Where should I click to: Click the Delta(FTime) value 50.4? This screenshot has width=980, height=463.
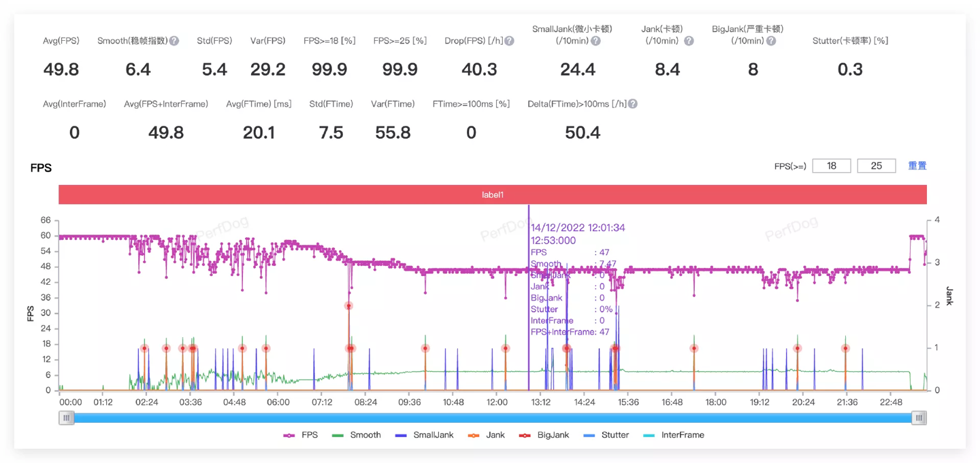(x=583, y=133)
